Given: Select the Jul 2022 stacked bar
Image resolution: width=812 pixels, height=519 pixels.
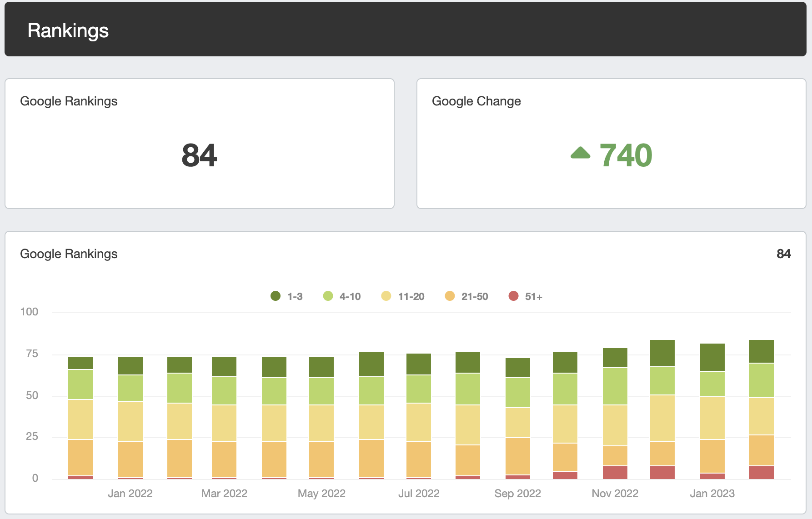Looking at the screenshot, I should click(x=419, y=416).
